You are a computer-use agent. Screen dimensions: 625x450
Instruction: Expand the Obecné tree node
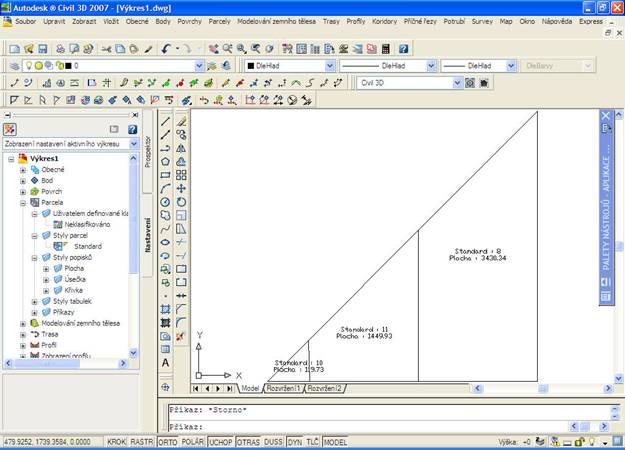click(23, 170)
